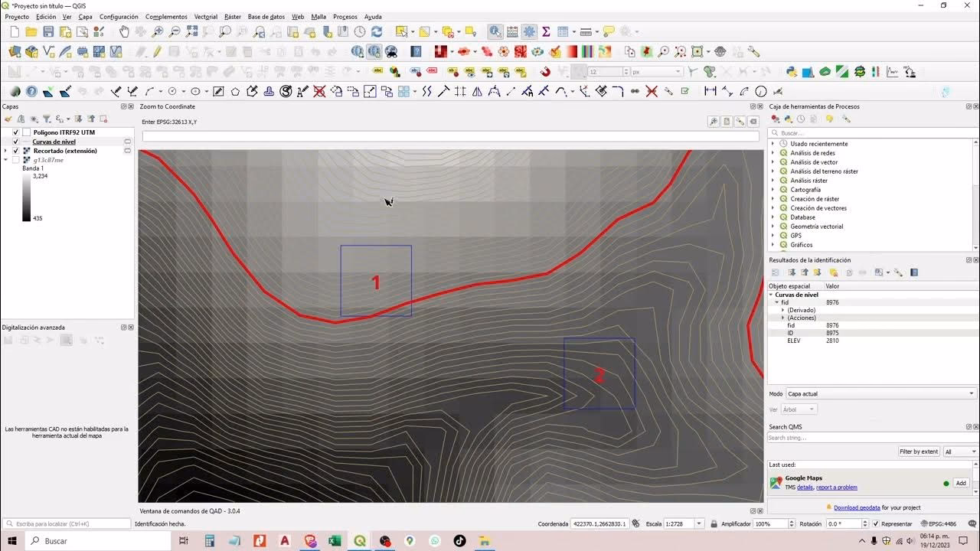980x551 pixels.
Task: Select the Identify Features tool
Action: click(493, 31)
